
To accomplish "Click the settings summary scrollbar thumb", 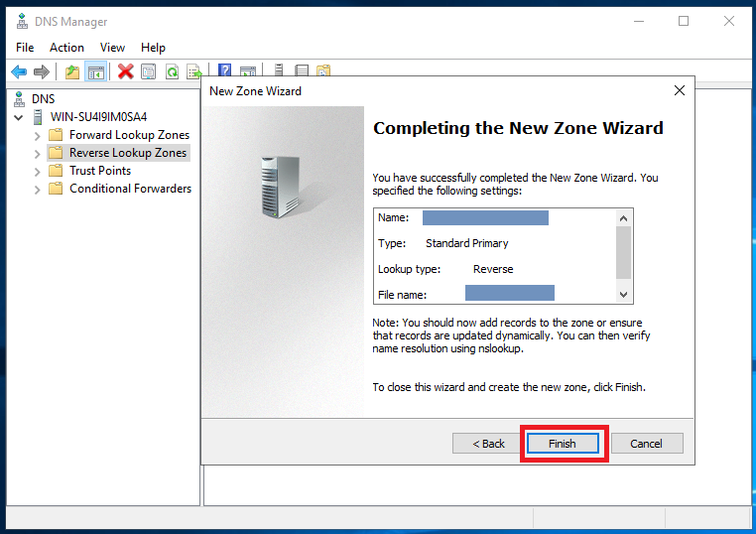I will (623, 252).
